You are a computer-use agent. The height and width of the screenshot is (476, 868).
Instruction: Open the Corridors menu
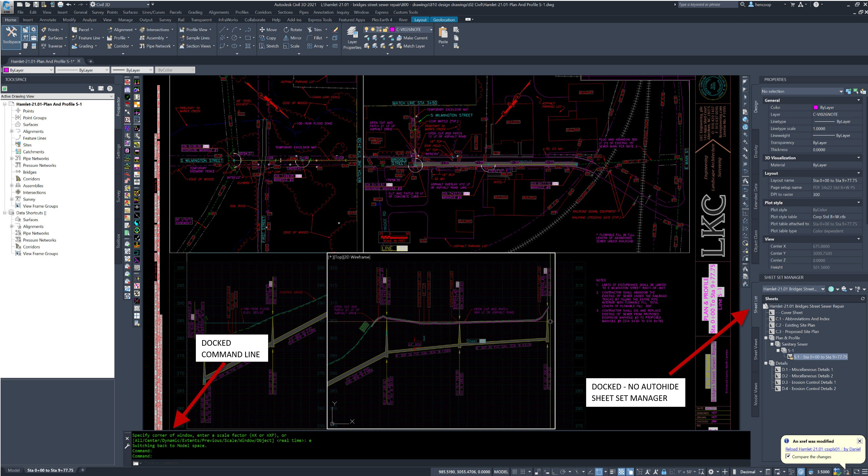263,12
